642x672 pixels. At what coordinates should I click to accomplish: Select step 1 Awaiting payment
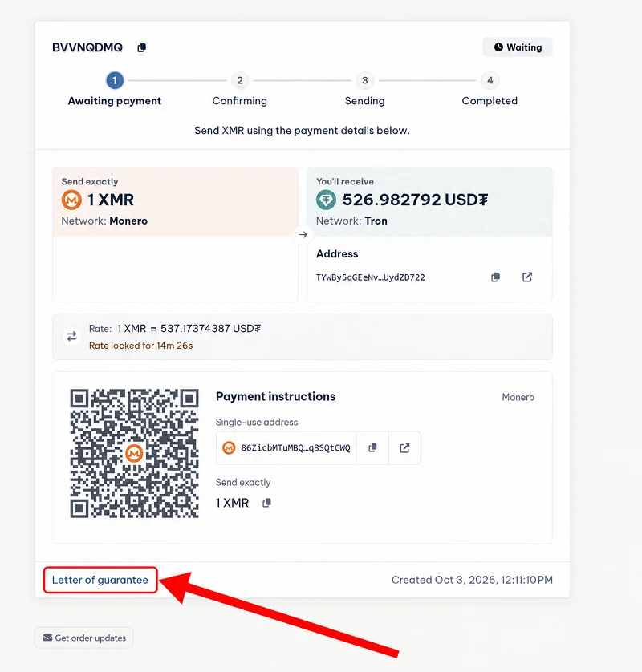tap(115, 80)
